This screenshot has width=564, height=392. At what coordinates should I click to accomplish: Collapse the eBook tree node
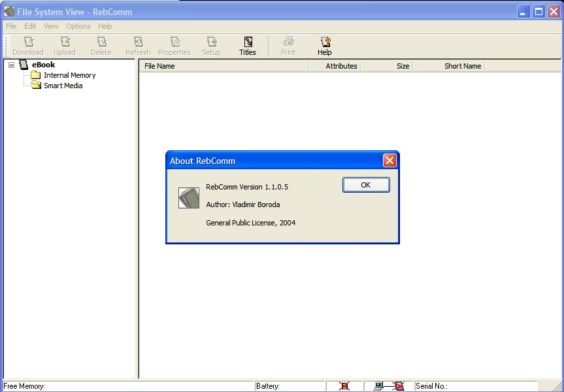point(12,65)
